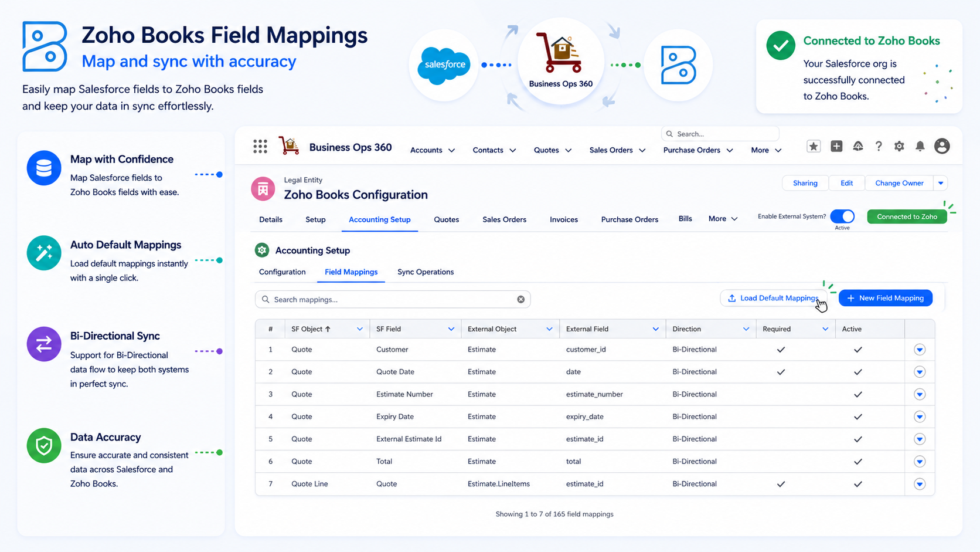
Task: Expand the Quotes nav dropdown
Action: pyautogui.click(x=568, y=151)
